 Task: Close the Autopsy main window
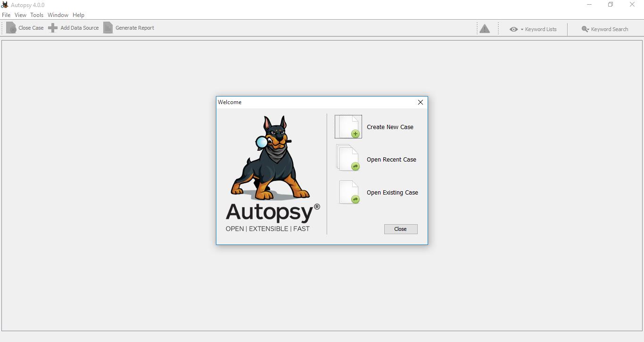(632, 5)
